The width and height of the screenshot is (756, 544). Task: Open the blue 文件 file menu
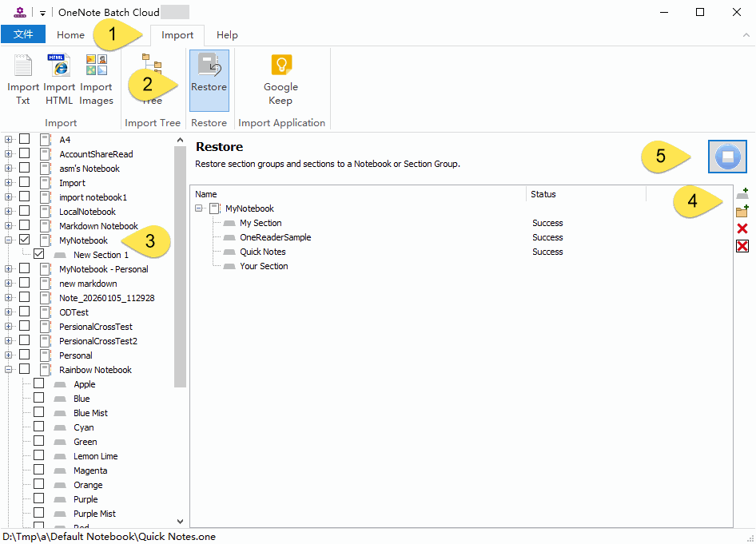click(x=23, y=34)
